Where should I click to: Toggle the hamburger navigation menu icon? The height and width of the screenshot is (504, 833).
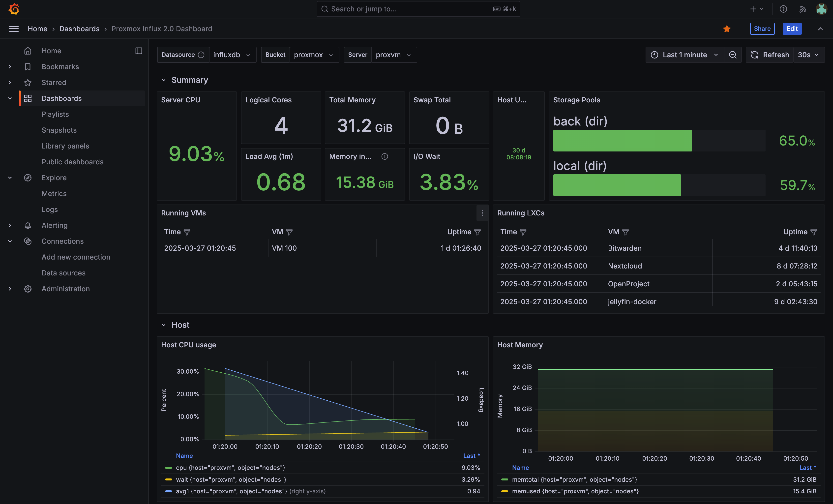coord(14,29)
